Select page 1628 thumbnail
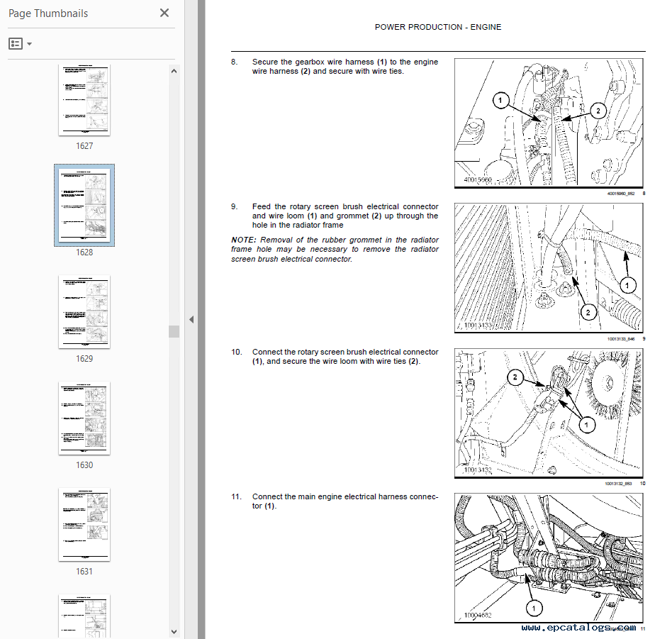The image size is (672, 639). pos(84,205)
